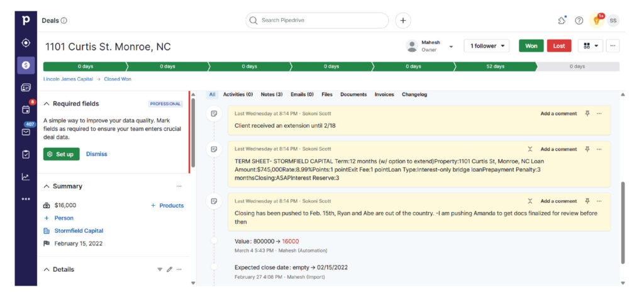Viewport: 644px width, 297px height.
Task: Collapse the Summary section
Action: (x=47, y=186)
